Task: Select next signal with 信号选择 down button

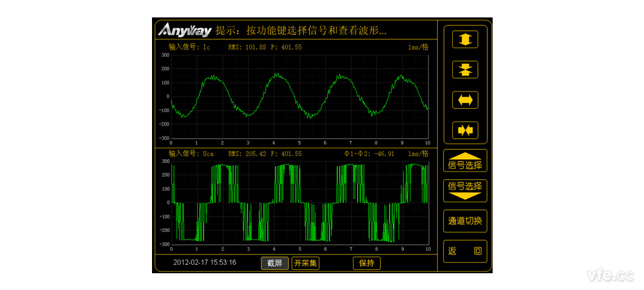Action: [x=465, y=190]
